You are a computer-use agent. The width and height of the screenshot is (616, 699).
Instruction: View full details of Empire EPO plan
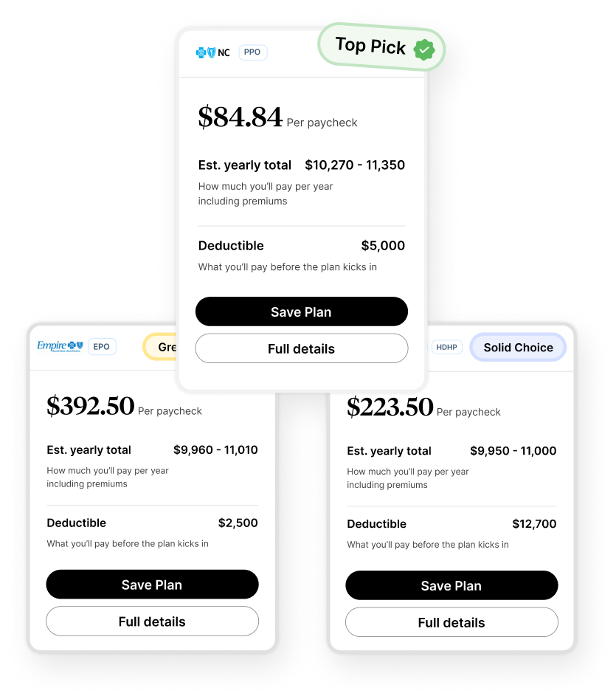[152, 621]
